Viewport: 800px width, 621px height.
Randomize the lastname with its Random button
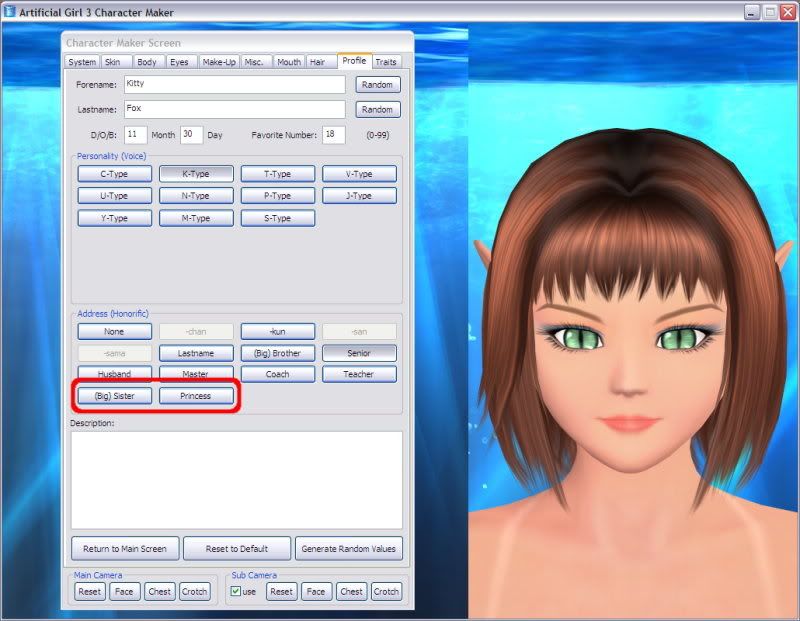378,110
